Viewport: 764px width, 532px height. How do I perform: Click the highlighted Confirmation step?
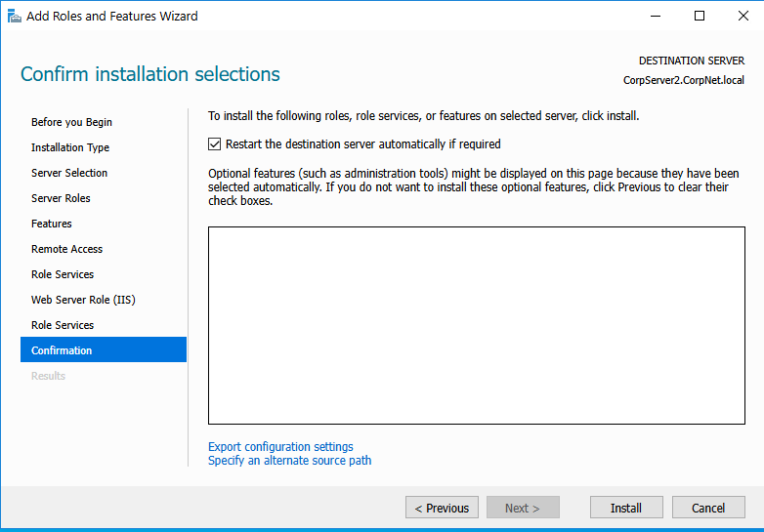62,350
